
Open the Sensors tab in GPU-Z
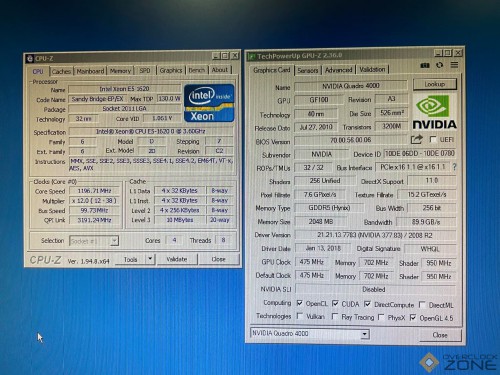point(307,70)
